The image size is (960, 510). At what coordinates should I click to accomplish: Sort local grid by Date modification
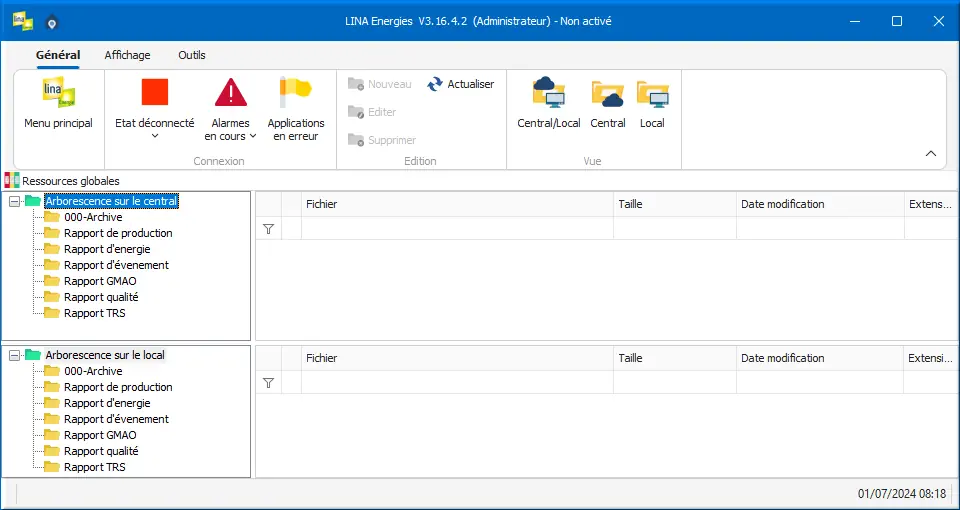pos(820,358)
